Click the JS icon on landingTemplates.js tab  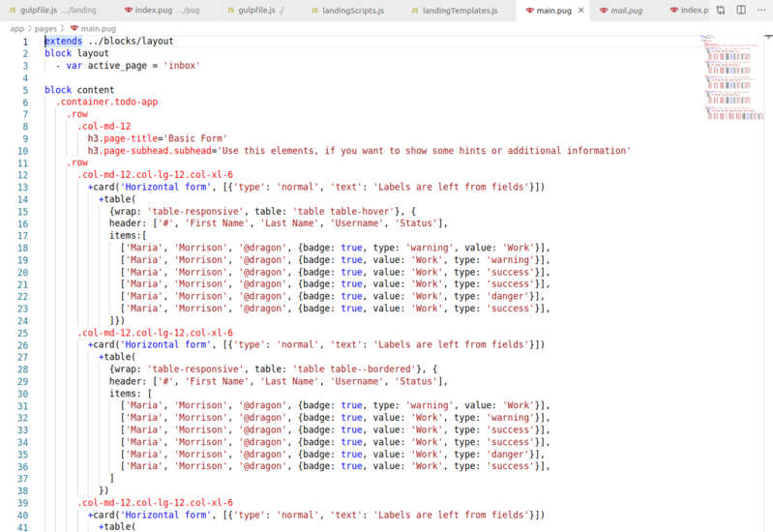(x=415, y=11)
